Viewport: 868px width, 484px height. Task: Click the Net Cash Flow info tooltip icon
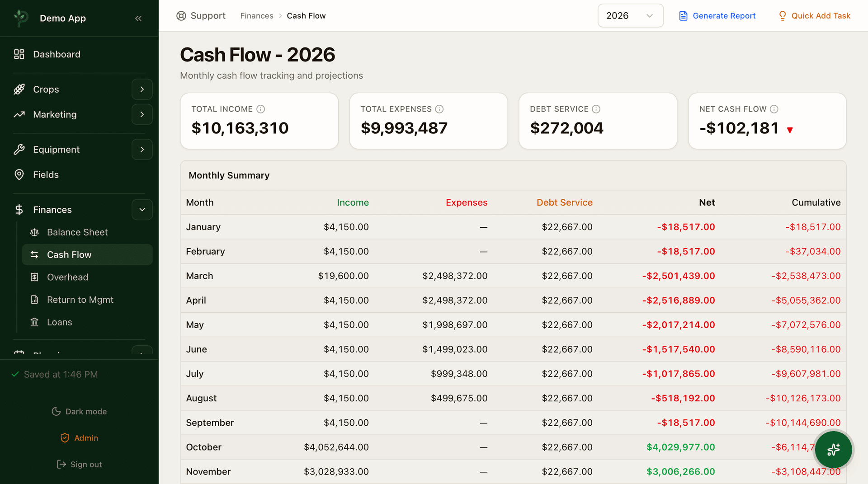[x=774, y=109]
